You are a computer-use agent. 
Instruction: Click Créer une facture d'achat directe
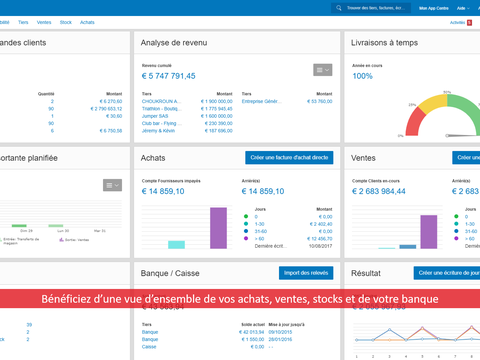pos(289,158)
